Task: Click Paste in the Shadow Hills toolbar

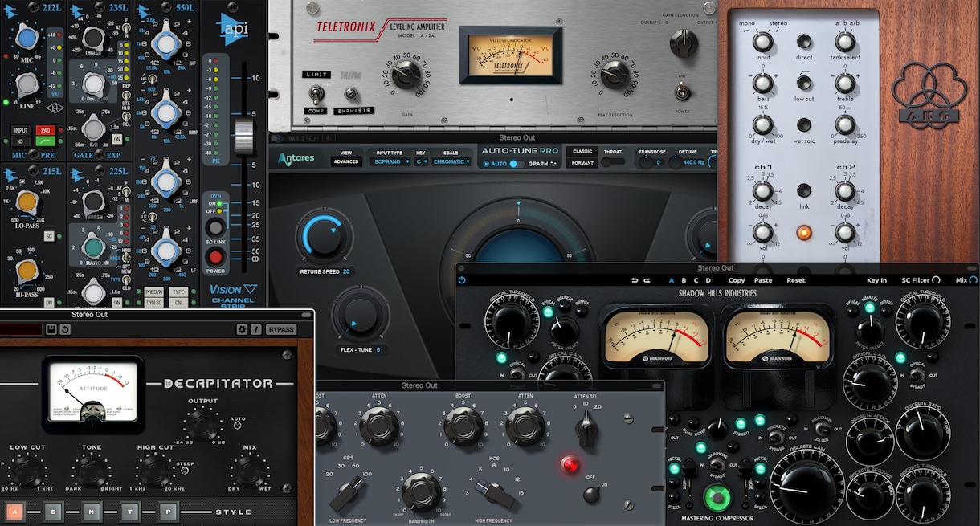Action: (763, 280)
